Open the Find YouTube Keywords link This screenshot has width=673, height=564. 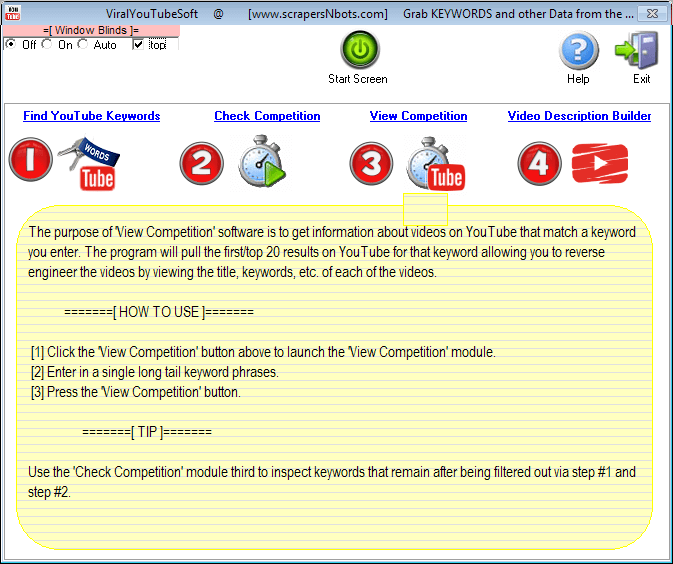click(x=91, y=116)
